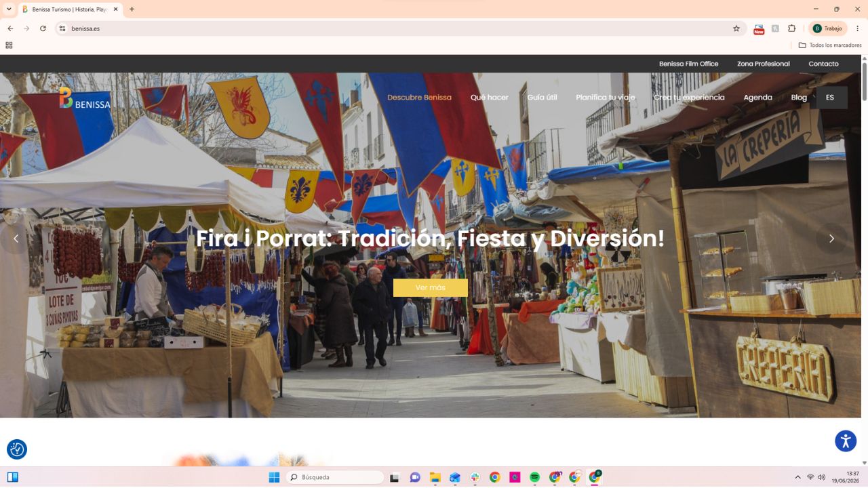This screenshot has width=868, height=488.
Task: Open the cookie consent settings icon
Action: (x=17, y=449)
